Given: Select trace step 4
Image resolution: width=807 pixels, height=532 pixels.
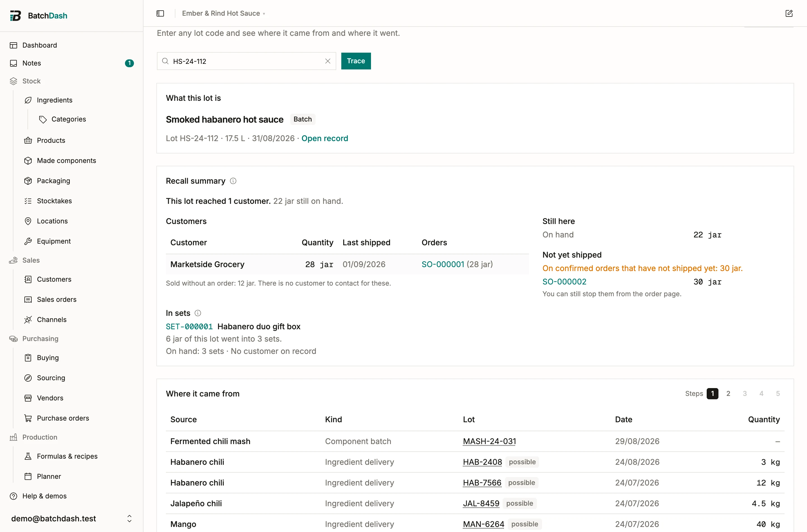Looking at the screenshot, I should [x=762, y=394].
